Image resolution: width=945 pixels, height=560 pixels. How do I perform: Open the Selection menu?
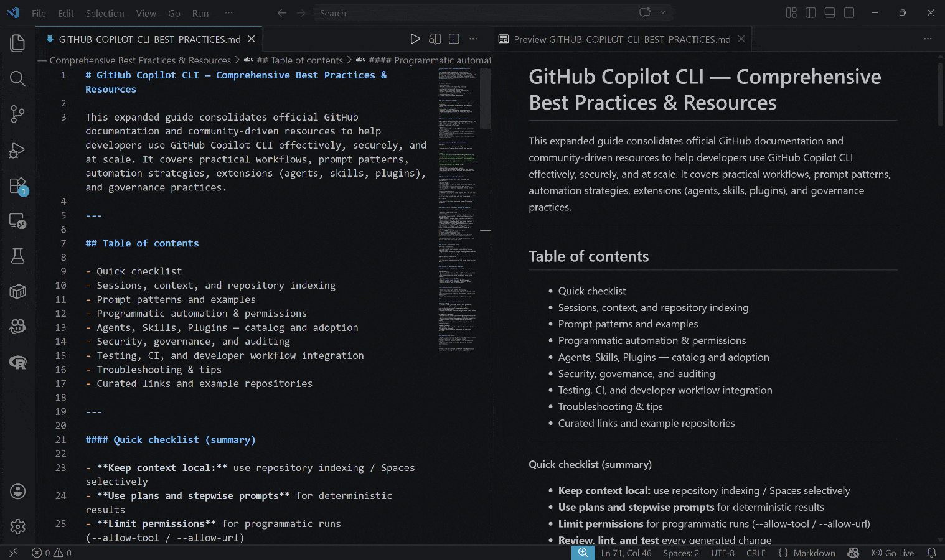pos(105,13)
